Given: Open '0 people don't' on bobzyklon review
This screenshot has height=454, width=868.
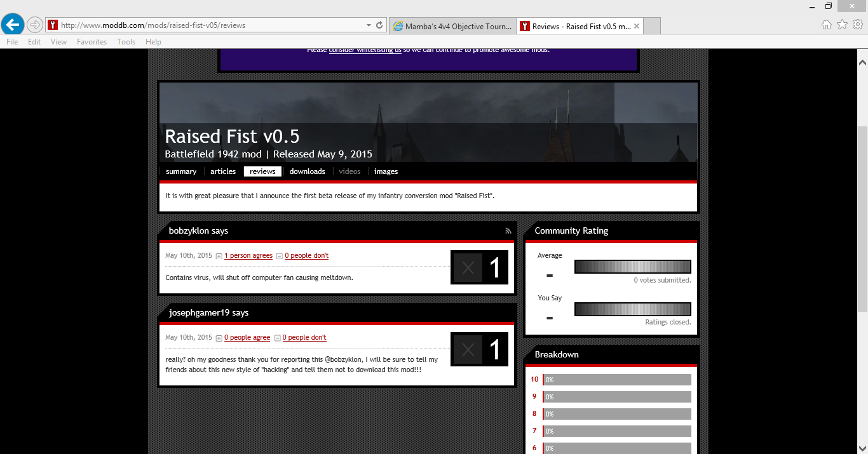Looking at the screenshot, I should pos(306,255).
